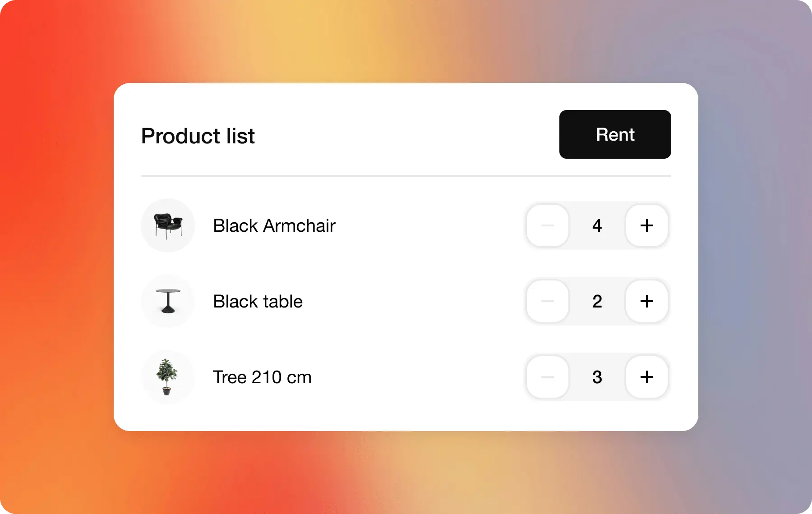Image resolution: width=812 pixels, height=514 pixels.
Task: Click the Rent button
Action: [615, 134]
